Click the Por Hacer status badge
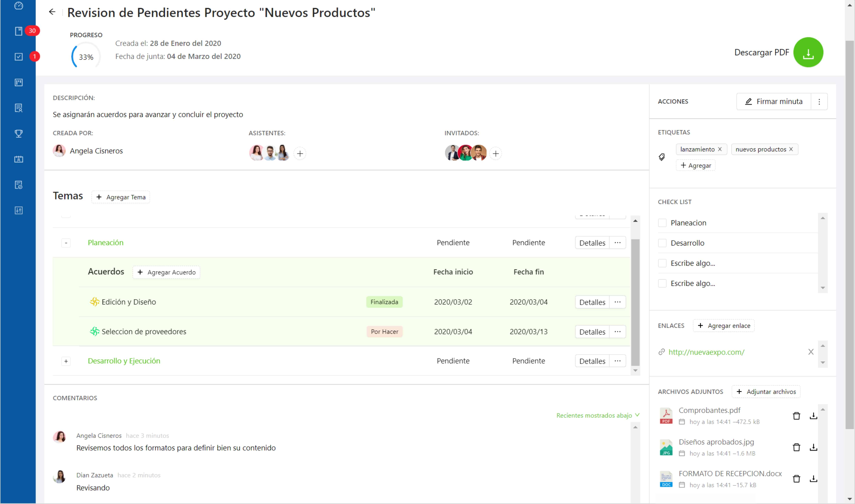Screen dimensions: 855x504 (x=384, y=332)
